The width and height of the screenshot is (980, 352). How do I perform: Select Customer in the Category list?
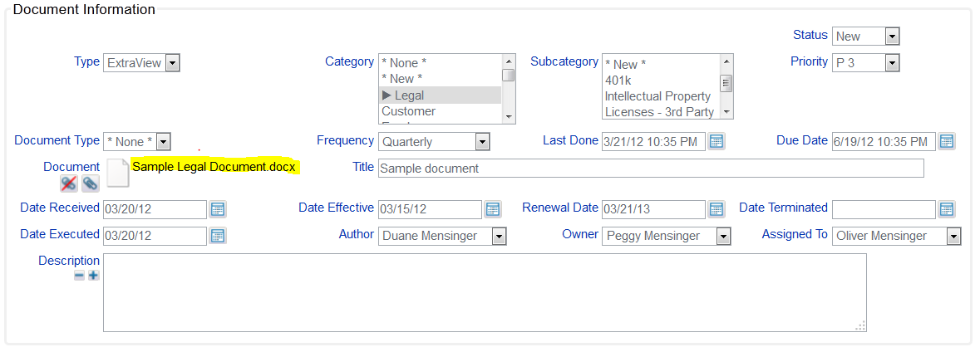[409, 111]
